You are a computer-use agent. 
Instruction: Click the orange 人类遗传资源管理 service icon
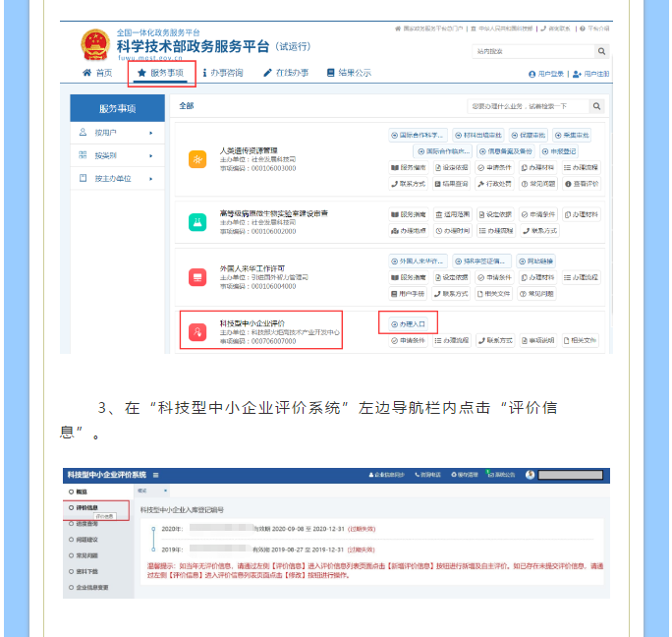[x=196, y=158]
